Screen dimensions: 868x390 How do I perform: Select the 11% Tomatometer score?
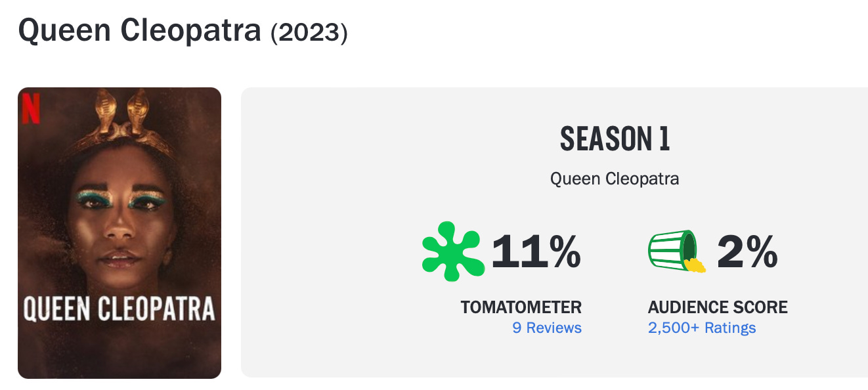536,251
